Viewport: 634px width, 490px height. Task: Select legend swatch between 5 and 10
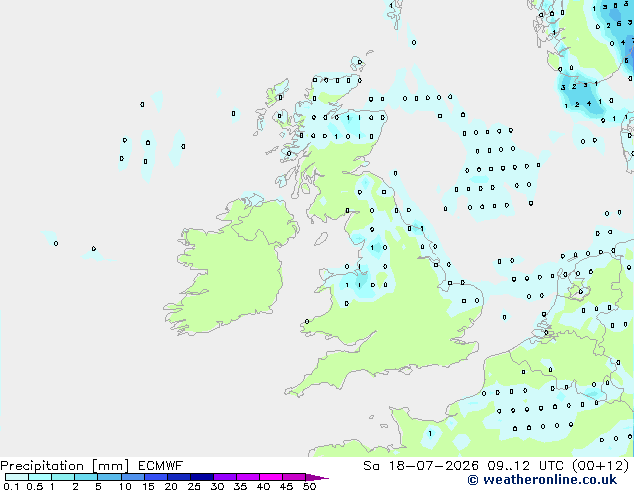109,477
